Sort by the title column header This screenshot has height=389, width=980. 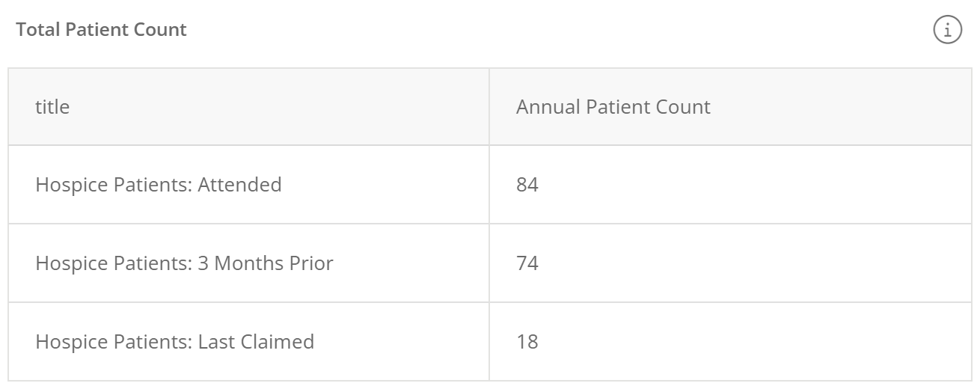[52, 106]
